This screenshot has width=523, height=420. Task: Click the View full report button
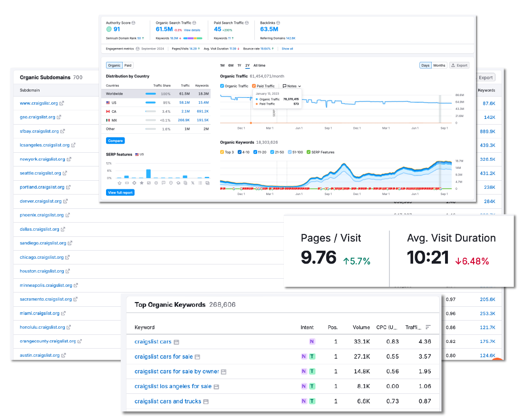(x=120, y=193)
